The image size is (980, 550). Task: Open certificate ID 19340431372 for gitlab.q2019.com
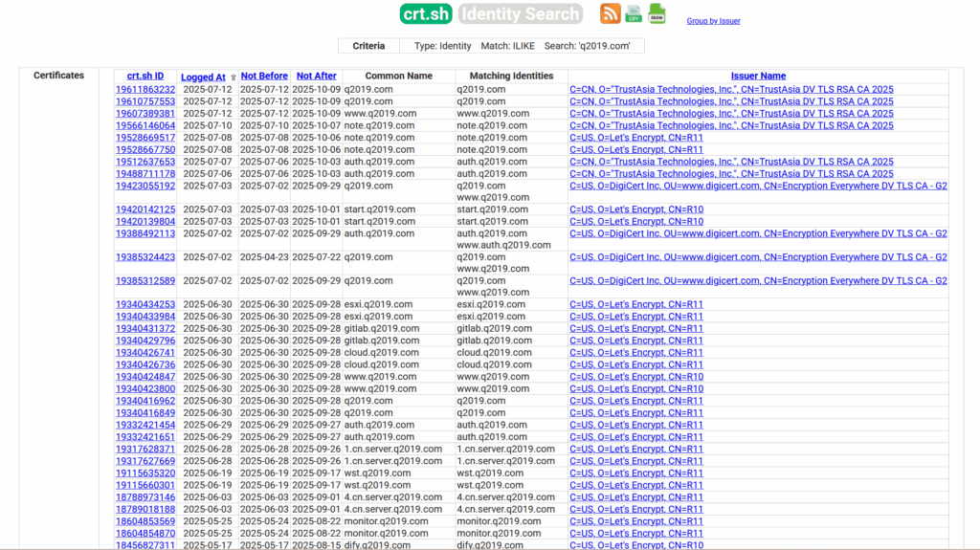[x=145, y=329]
